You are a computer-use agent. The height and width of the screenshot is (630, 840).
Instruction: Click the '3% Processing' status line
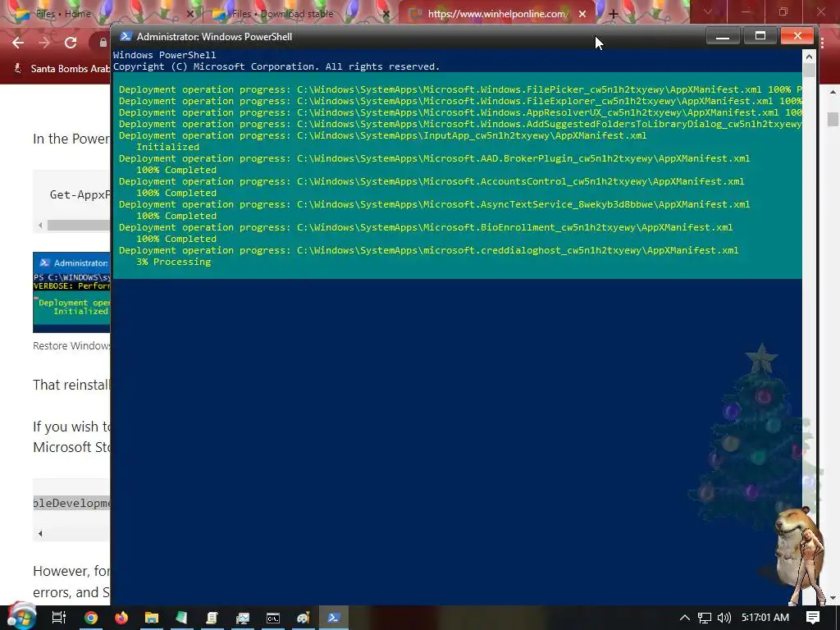pyautogui.click(x=174, y=262)
